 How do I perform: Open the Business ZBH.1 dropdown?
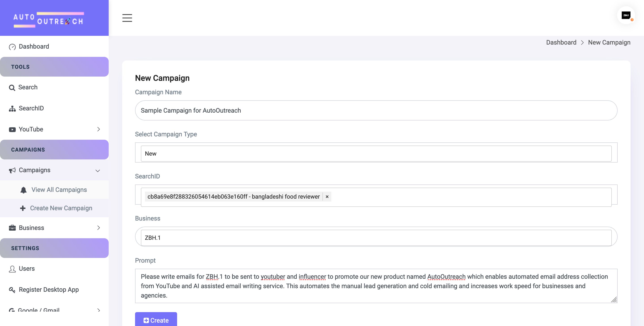pos(376,238)
